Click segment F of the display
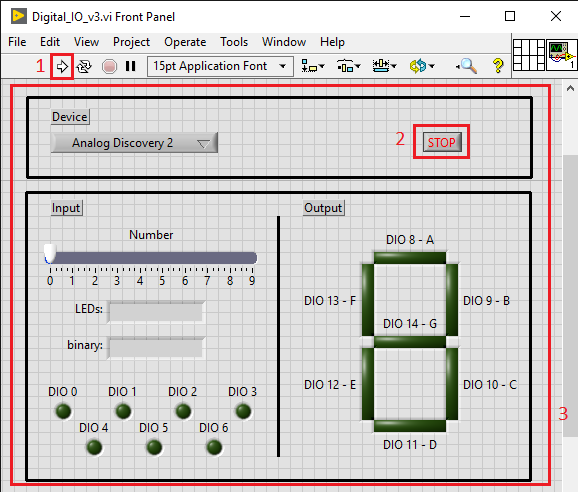This screenshot has height=492, width=578. click(x=368, y=300)
